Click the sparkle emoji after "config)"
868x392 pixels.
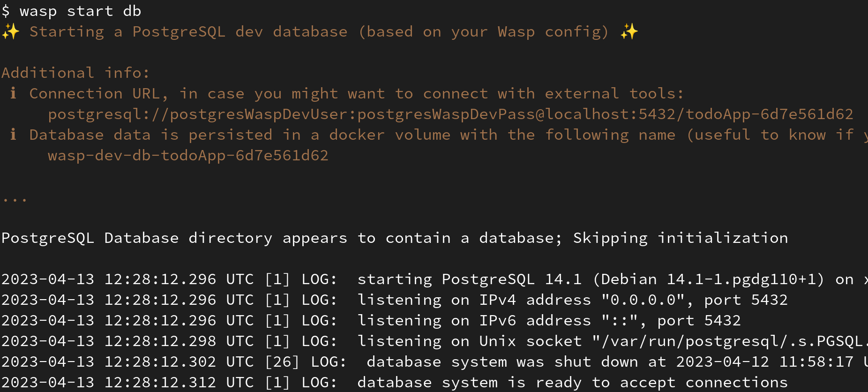[629, 32]
